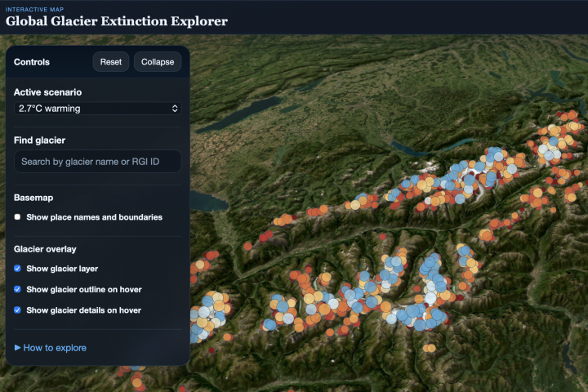Viewport: 588px width, 392px height.
Task: Click the Global Glacier Extinction Explorer title
Action: click(117, 21)
